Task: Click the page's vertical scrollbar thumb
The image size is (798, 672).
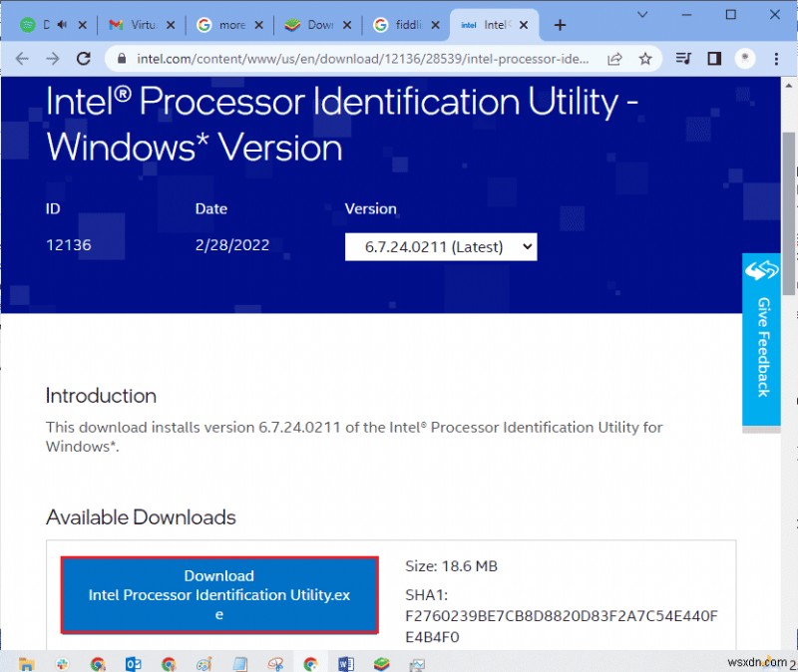Action: [x=789, y=213]
